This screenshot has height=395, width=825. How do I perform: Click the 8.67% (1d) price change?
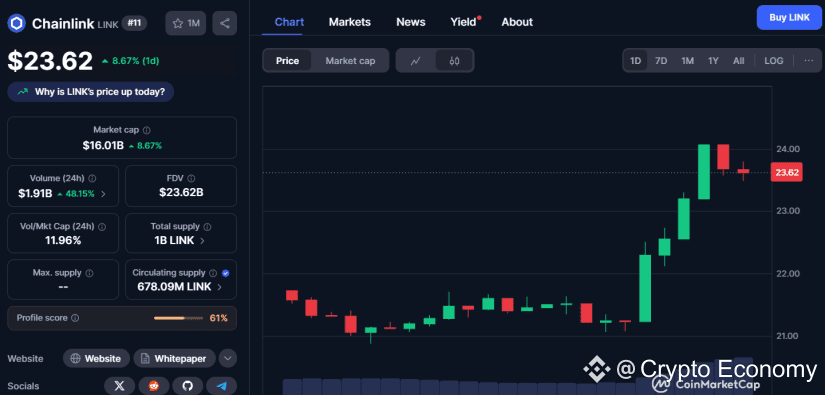point(130,61)
